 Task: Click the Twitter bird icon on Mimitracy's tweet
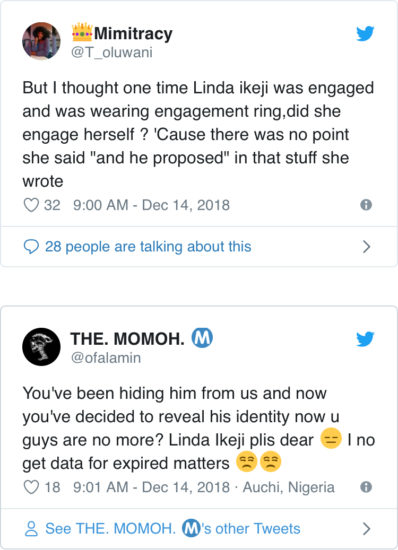(365, 34)
